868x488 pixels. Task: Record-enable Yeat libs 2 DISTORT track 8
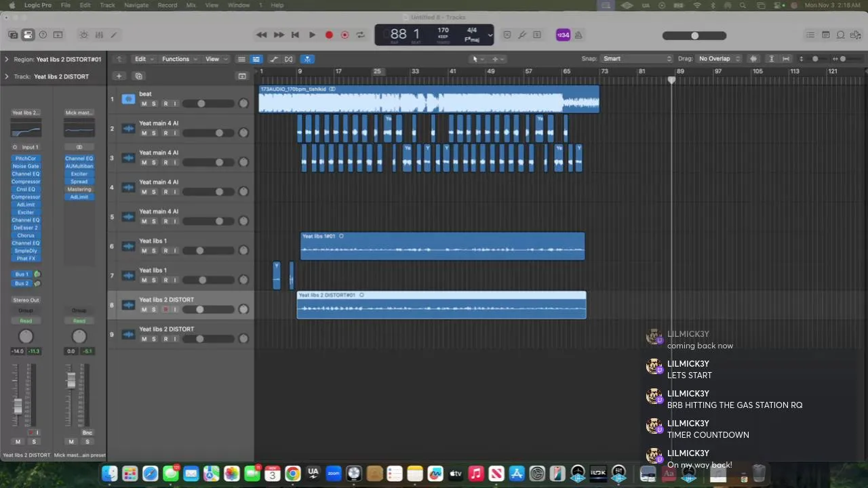165,309
